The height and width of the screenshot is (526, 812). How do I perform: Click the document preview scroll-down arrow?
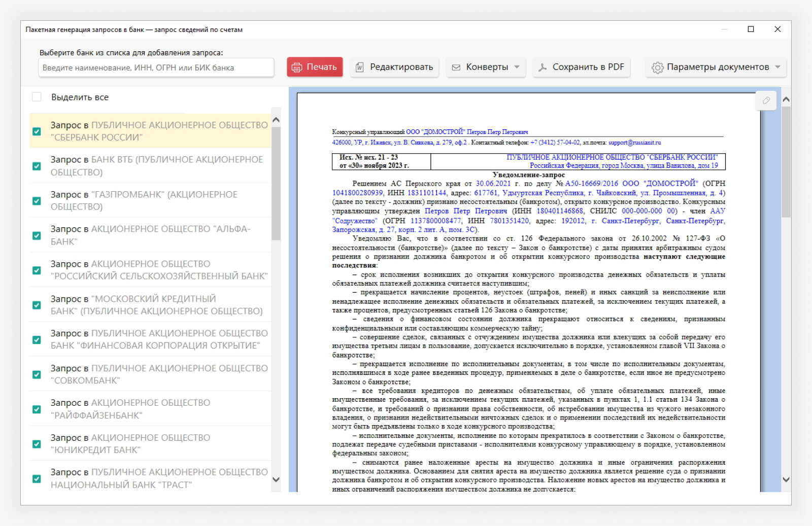(786, 479)
